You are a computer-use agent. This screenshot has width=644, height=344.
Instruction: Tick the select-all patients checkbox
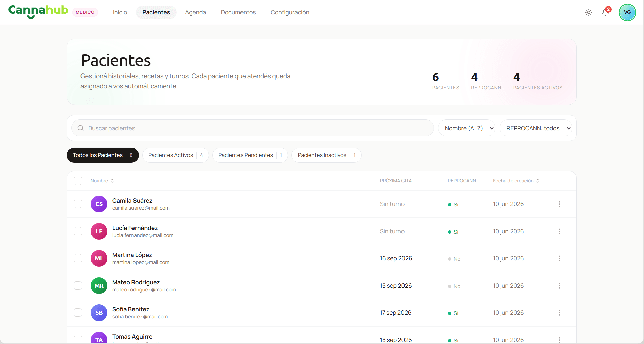point(78,181)
